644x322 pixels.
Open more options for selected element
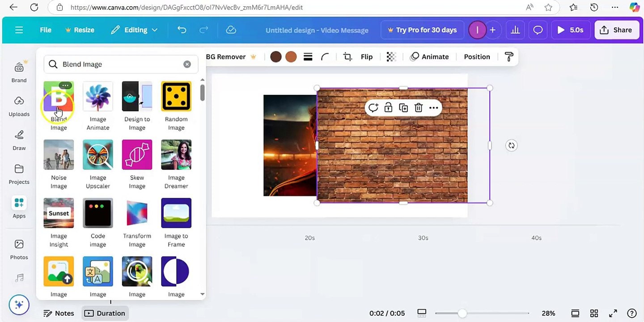(433, 108)
